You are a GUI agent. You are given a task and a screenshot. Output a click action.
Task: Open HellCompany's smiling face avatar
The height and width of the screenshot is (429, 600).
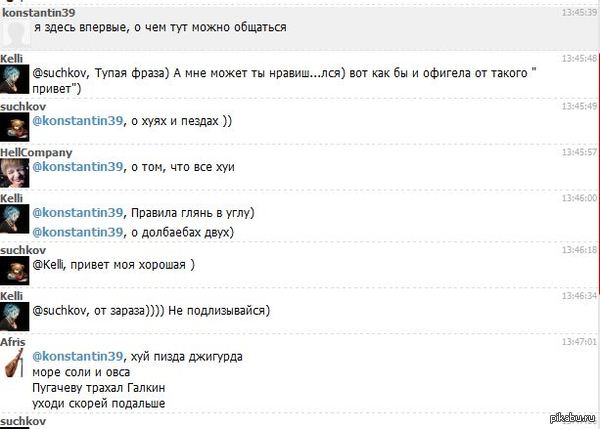[x=15, y=173]
